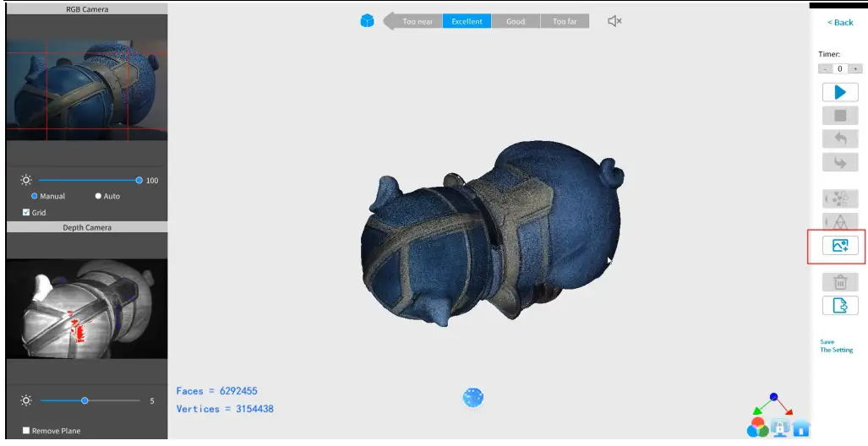
Task: Click Save The Setting link
Action: [x=837, y=345]
